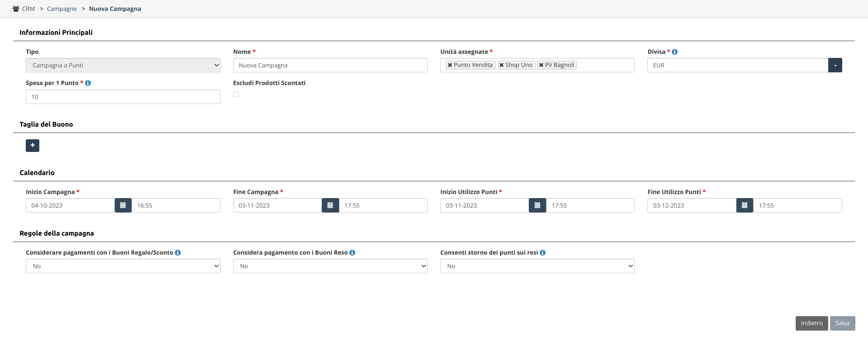Screen dimensions: 868x341
Task: Click the Inizio Campagna date field 04-10-2023
Action: (x=70, y=205)
